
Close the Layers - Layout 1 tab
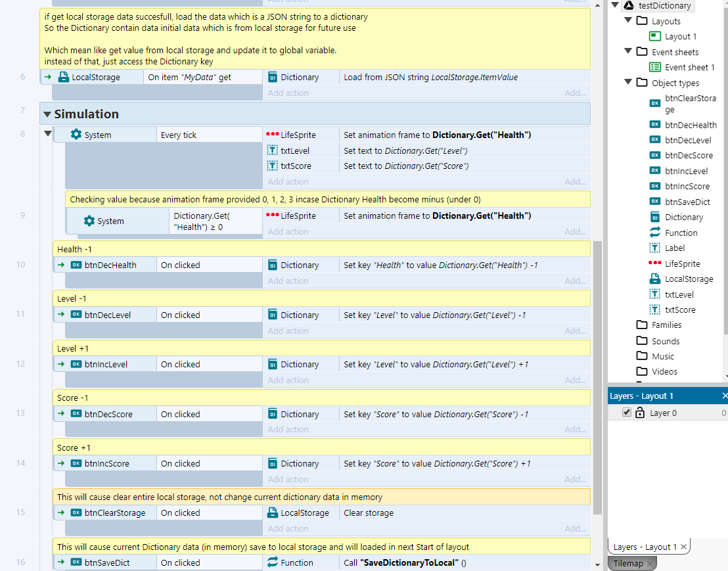click(683, 547)
